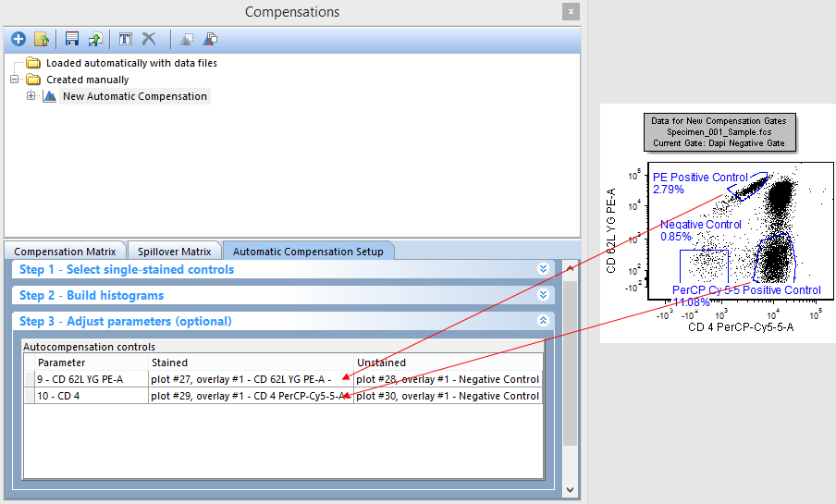Image resolution: width=836 pixels, height=504 pixels.
Task: Open the Spillover Matrix tab
Action: pyautogui.click(x=174, y=251)
